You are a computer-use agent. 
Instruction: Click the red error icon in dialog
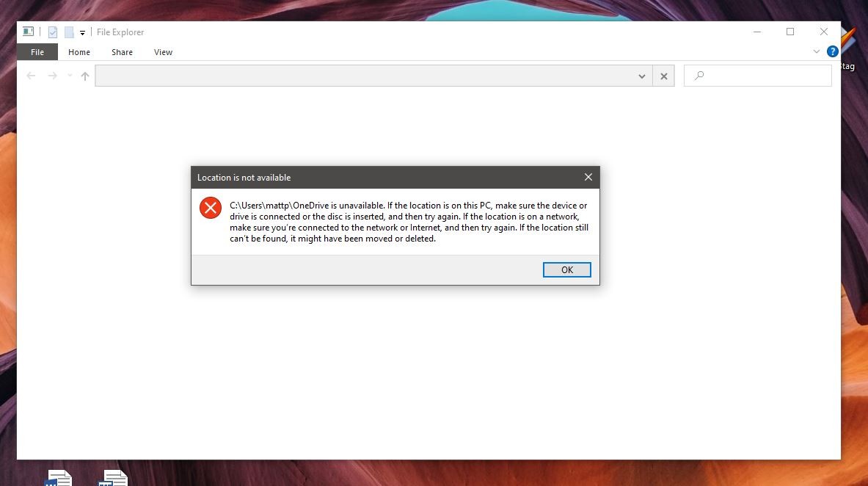point(211,208)
